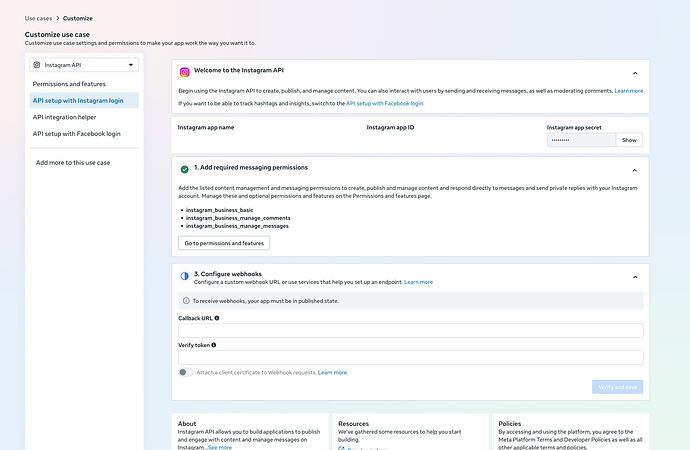Viewport: 690px width, 450px height.
Task: Collapse the Welcome to the Instagram API panel
Action: (x=635, y=73)
